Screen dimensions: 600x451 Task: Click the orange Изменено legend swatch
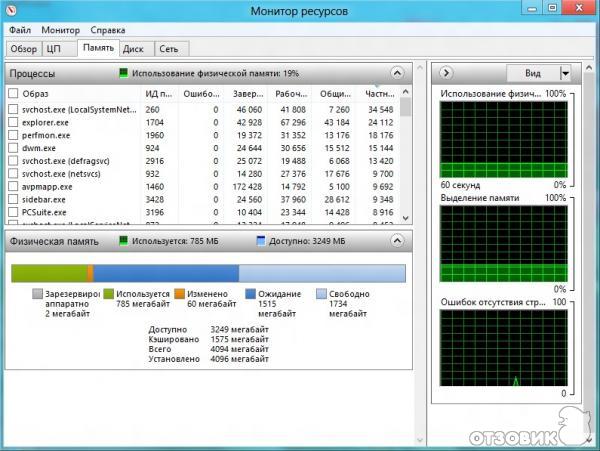(x=180, y=294)
